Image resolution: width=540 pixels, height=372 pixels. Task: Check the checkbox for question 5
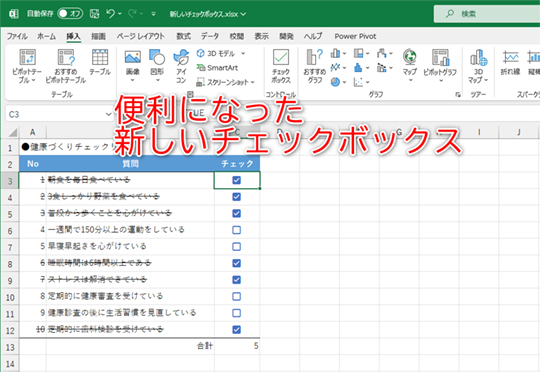click(237, 247)
